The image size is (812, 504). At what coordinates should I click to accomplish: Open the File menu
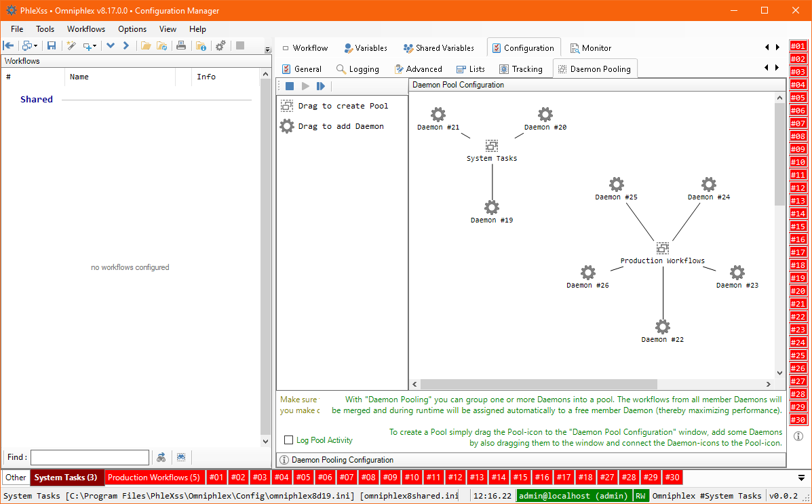tap(17, 29)
